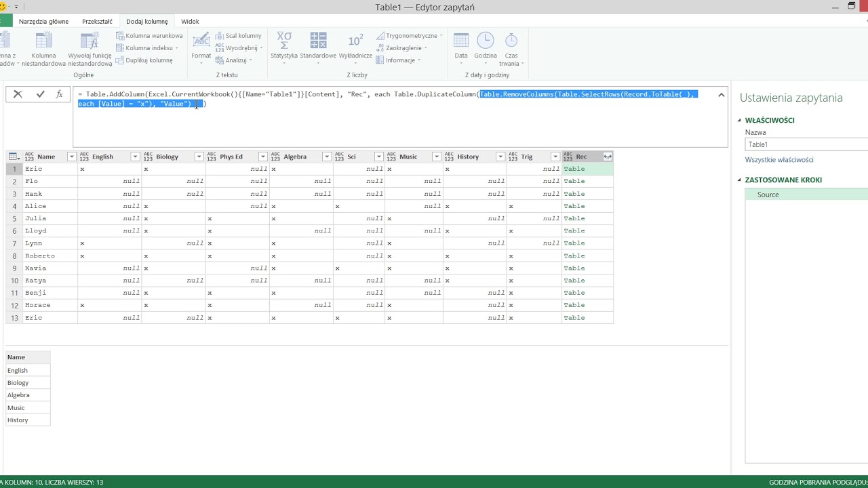The height and width of the screenshot is (488, 868).
Task: Click the fx function icon
Action: [x=60, y=94]
